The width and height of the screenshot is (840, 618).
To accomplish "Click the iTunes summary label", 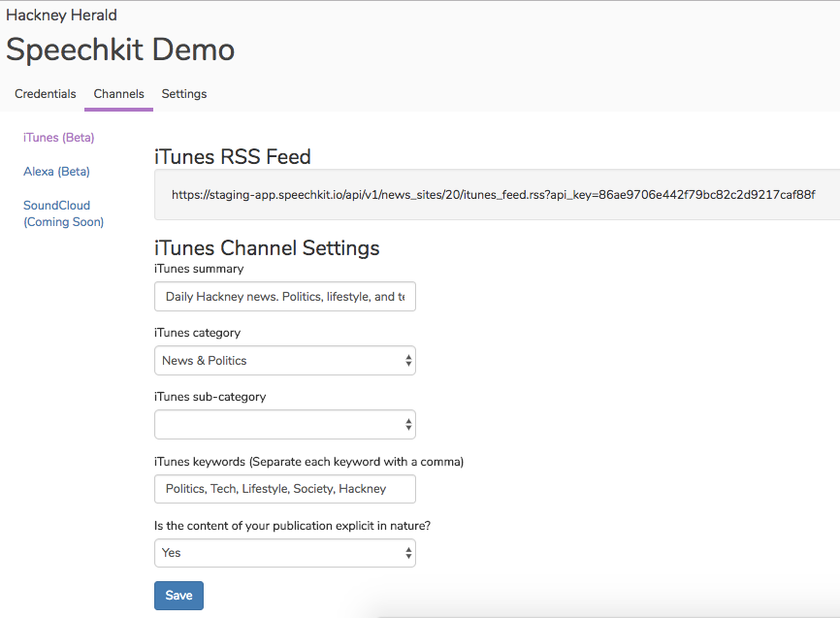I will click(x=199, y=269).
